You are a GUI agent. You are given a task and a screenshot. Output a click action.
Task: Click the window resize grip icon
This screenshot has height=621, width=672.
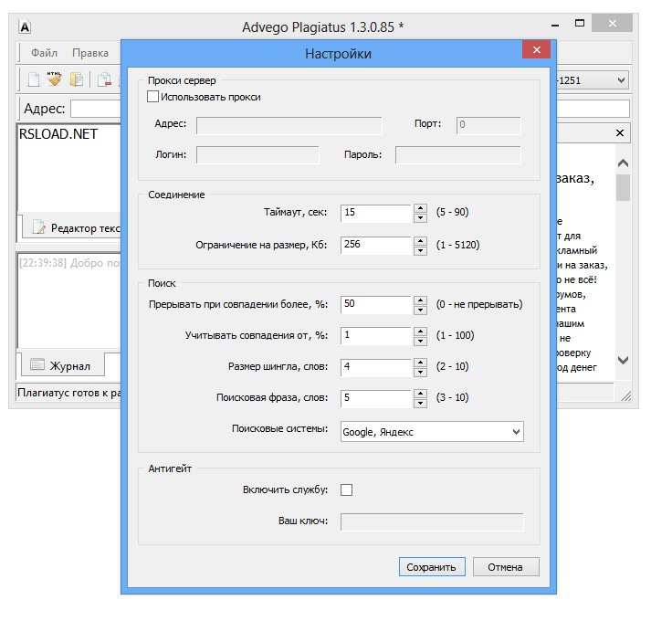(625, 396)
